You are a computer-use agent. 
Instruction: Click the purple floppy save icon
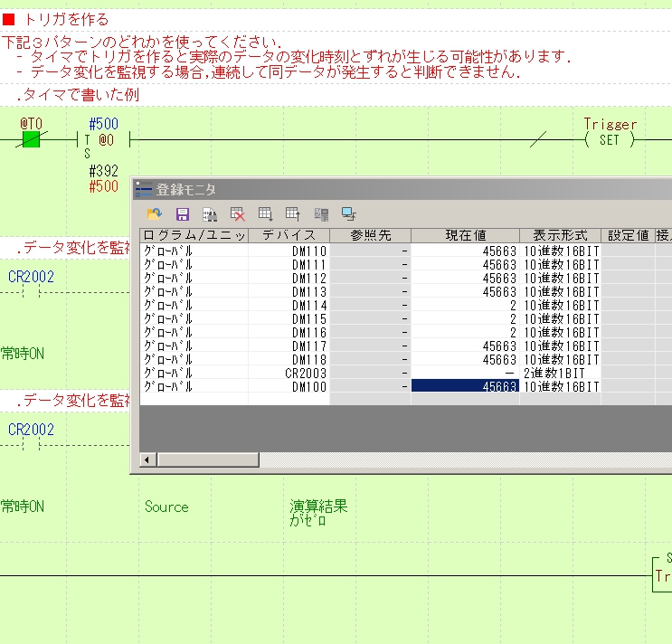click(x=183, y=214)
